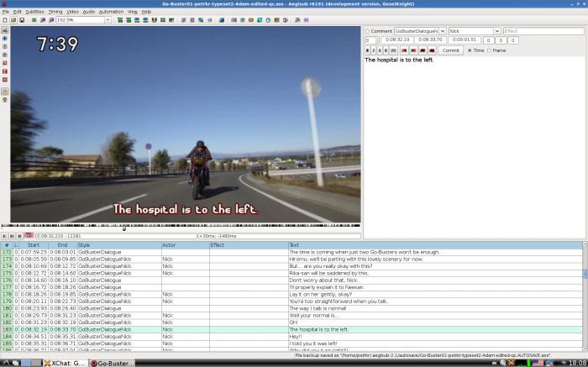Image resolution: width=588 pixels, height=367 pixels.
Task: Click the Strikeout formatting button in edit box
Action: (x=386, y=50)
